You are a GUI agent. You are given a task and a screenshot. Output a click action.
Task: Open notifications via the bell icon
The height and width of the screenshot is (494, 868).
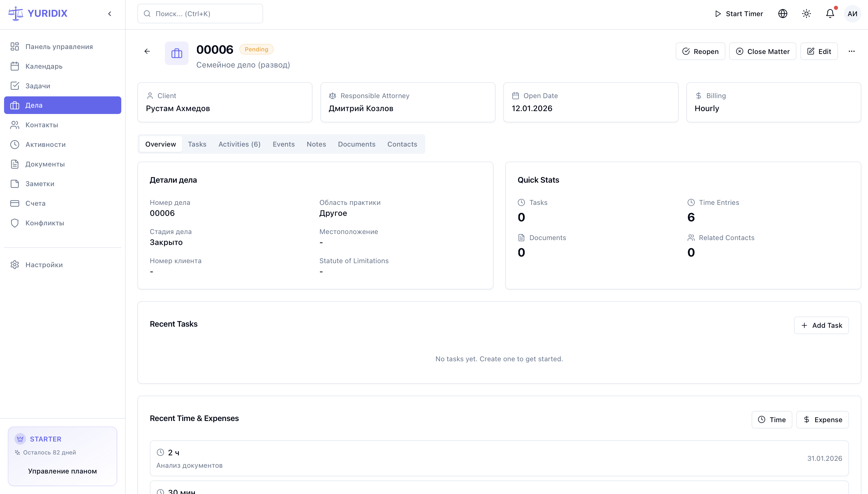pos(829,13)
